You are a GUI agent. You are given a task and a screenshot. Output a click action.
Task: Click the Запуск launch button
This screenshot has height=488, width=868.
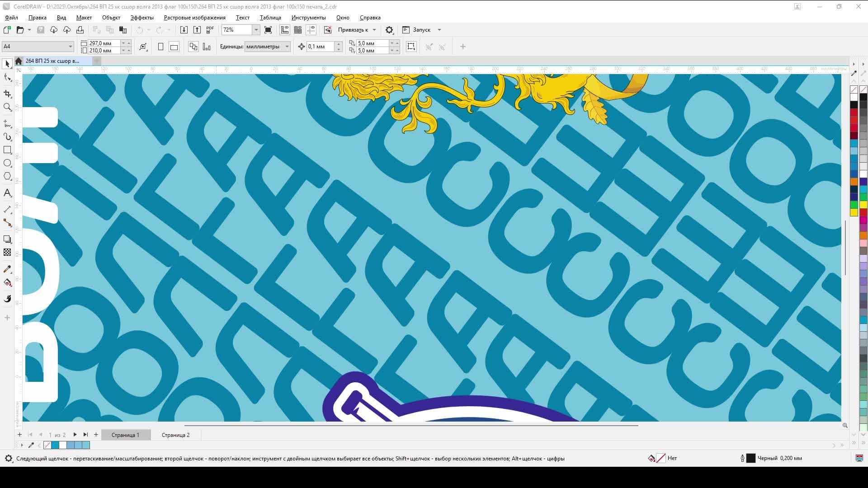pyautogui.click(x=421, y=30)
